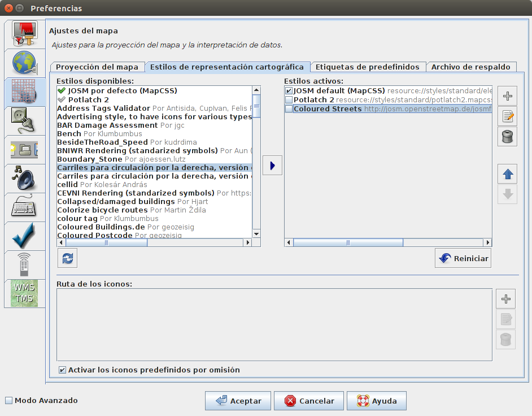Screen dimensions: 532x416
Task: Switch to the 'Etiquetas de predefinidos' tab
Action: (x=368, y=67)
